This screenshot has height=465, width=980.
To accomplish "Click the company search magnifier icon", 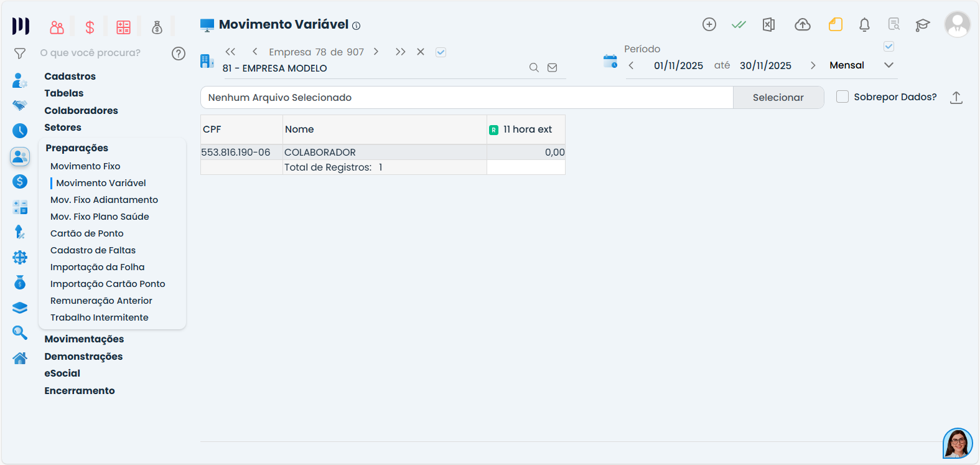I will coord(534,68).
